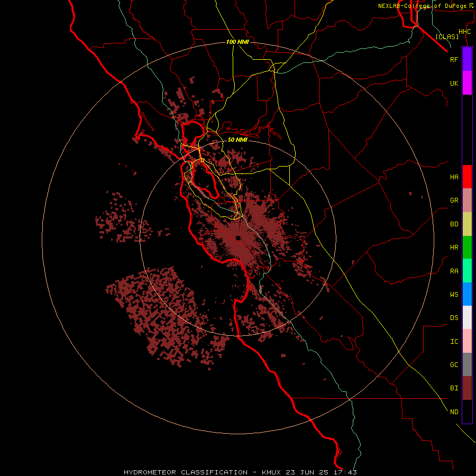Image resolution: width=476 pixels, height=476 pixels.
Task: Click the RA legend label
Action: pos(454,271)
